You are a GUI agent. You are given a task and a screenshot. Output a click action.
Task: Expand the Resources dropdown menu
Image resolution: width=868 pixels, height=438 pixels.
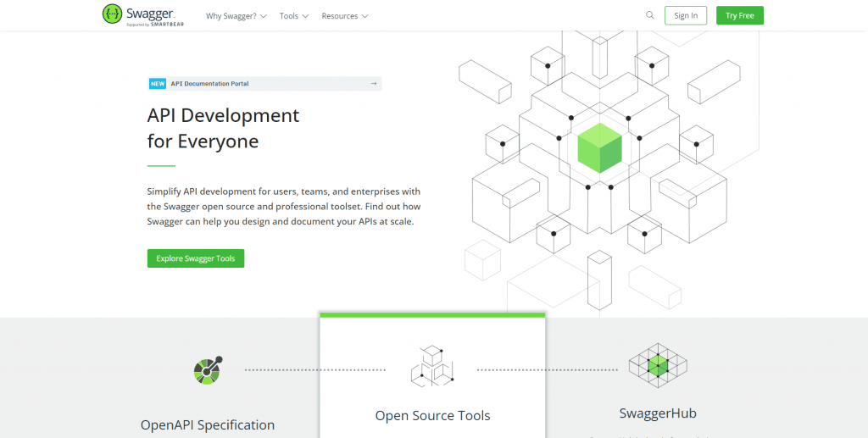(344, 16)
